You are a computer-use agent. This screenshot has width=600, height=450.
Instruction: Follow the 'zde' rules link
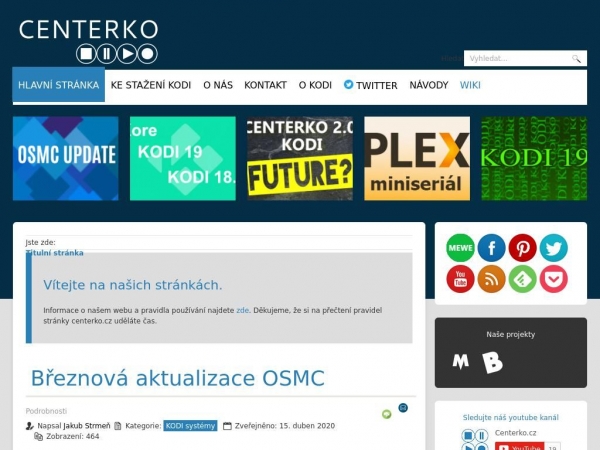[243, 310]
